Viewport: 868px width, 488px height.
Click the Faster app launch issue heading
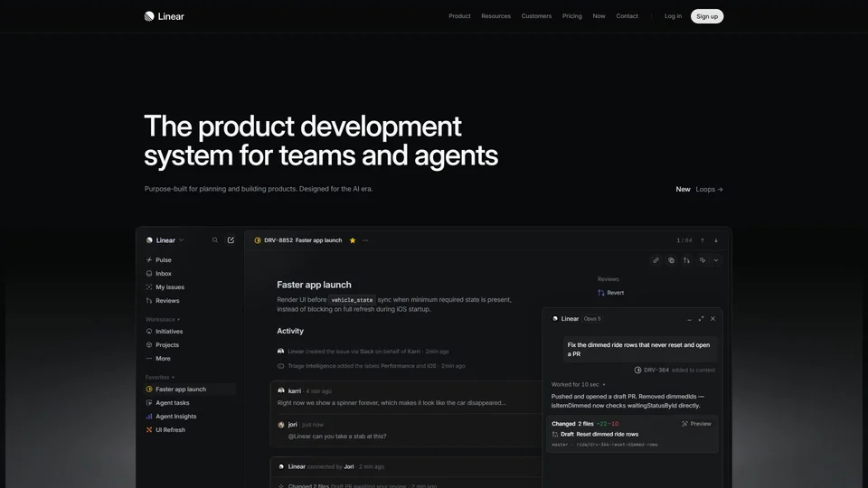pos(314,285)
